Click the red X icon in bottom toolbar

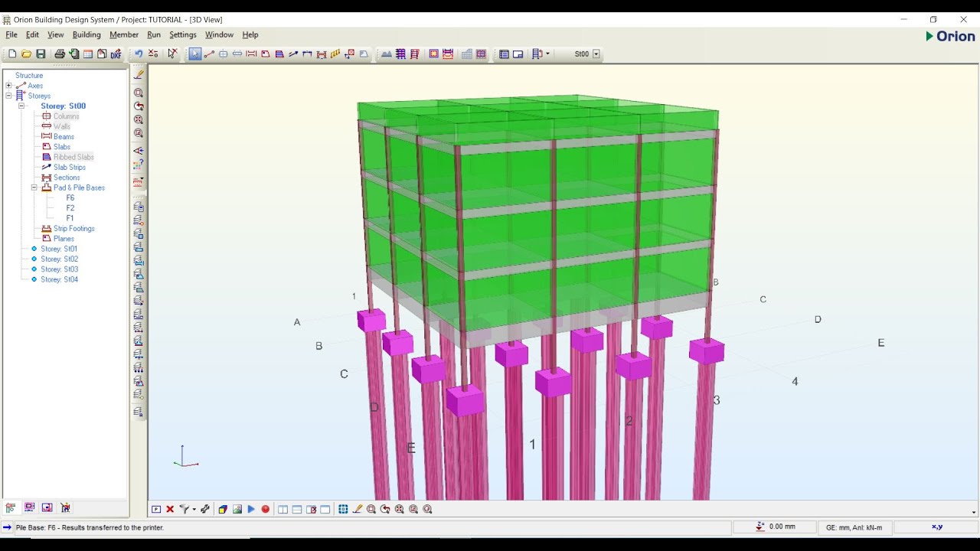pos(170,509)
